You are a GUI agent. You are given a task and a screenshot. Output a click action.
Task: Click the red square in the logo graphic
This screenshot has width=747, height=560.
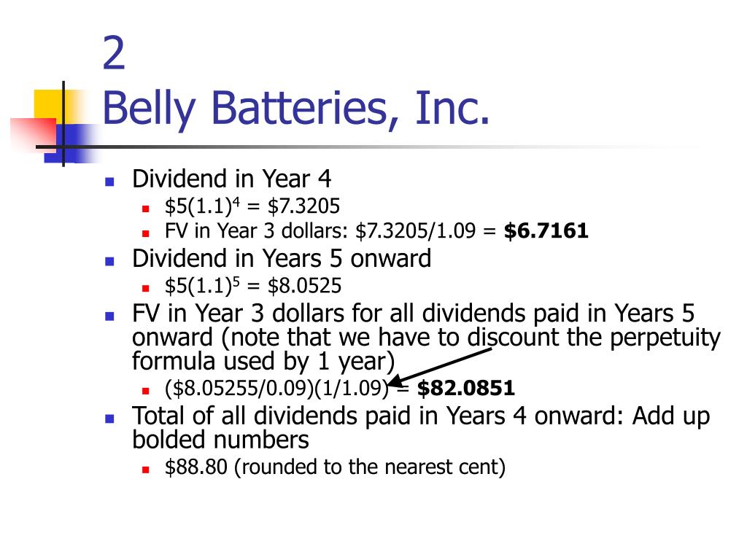click(x=34, y=135)
